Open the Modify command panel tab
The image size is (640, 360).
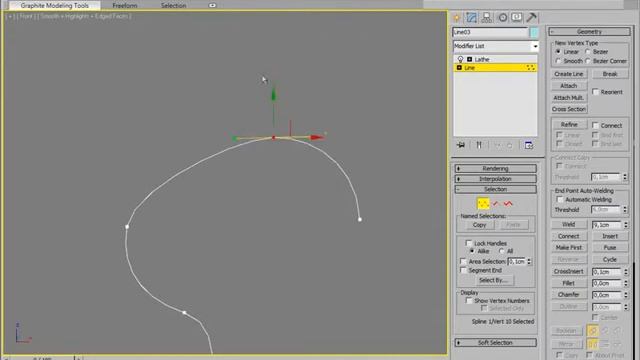tap(471, 18)
